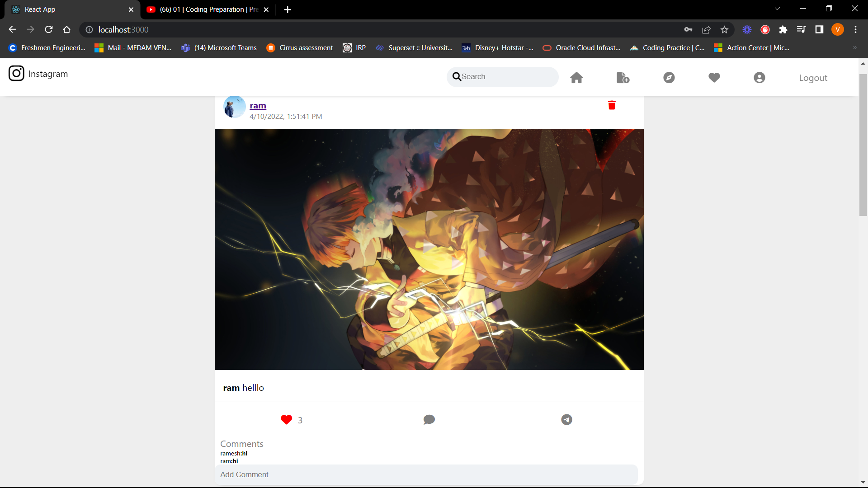This screenshot has width=868, height=488.
Task: Open the home feed icon
Action: 576,77
